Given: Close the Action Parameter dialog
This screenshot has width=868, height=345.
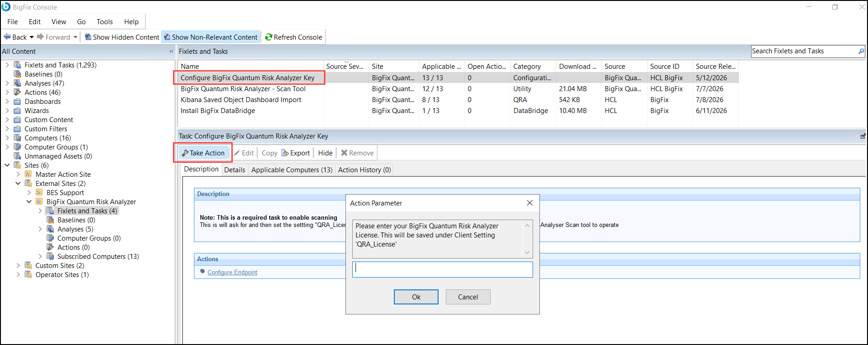Looking at the screenshot, I should (x=529, y=203).
